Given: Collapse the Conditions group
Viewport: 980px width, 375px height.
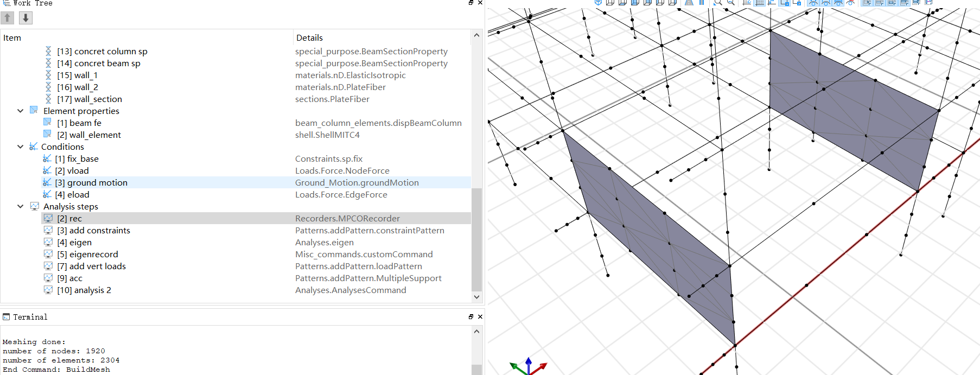Looking at the screenshot, I should 20,147.
